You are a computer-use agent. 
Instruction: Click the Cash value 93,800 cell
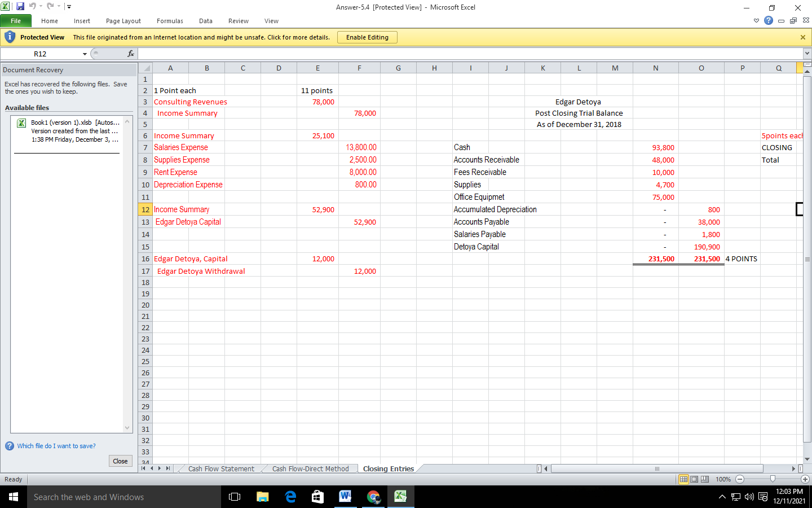click(x=656, y=147)
